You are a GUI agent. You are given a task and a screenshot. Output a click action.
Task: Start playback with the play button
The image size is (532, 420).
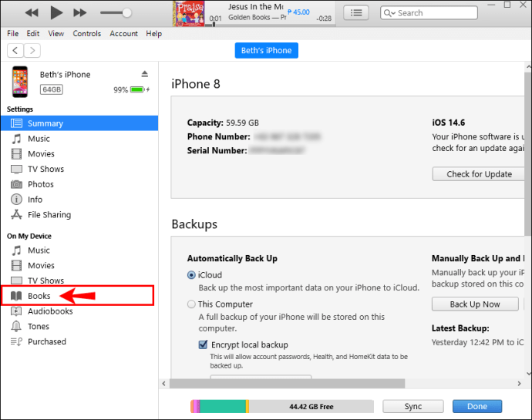[x=56, y=13]
